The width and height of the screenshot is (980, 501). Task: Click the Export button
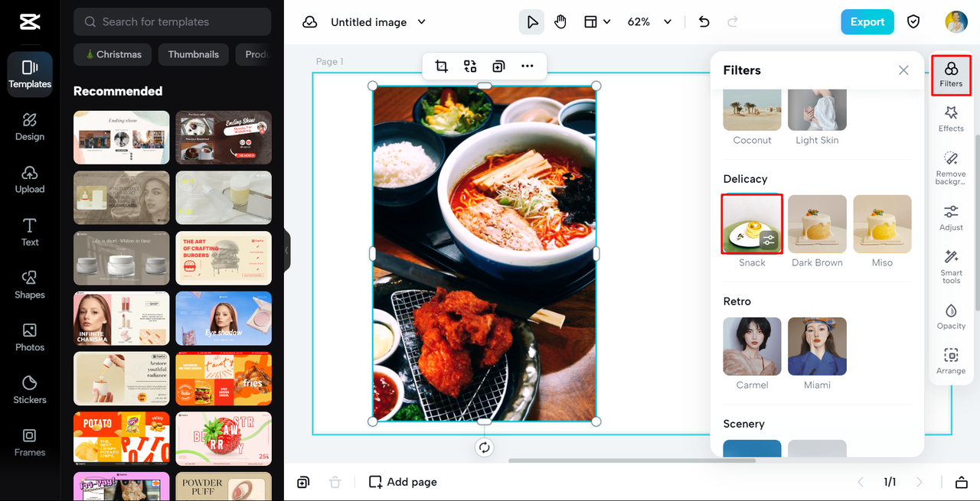(x=867, y=21)
